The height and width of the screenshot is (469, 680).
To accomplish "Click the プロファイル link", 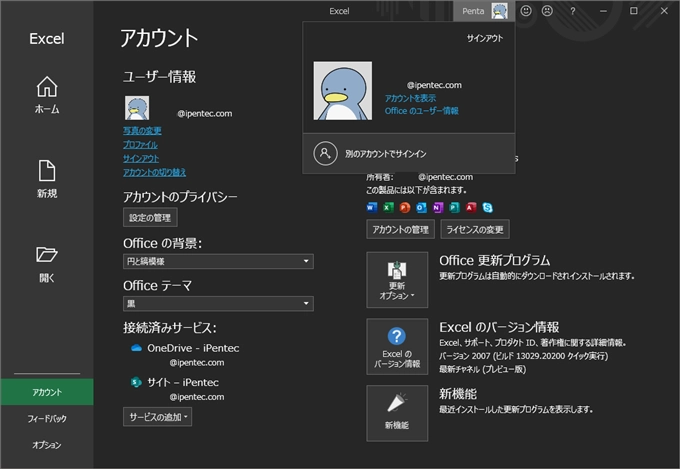I will [x=141, y=144].
